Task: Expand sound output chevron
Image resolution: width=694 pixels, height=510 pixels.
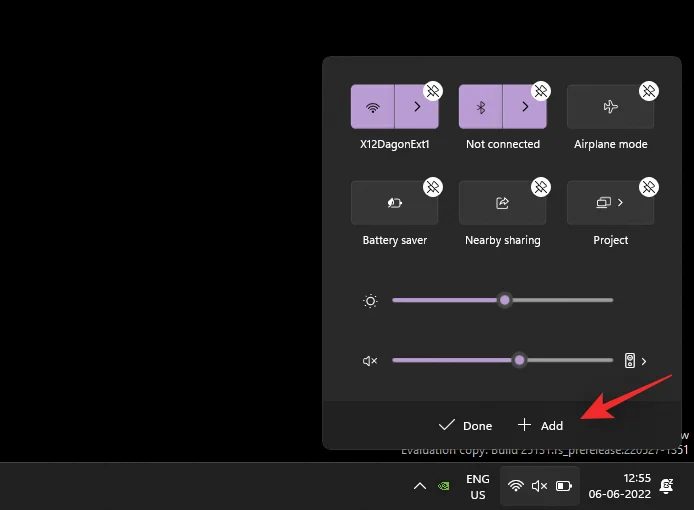Action: (644, 362)
